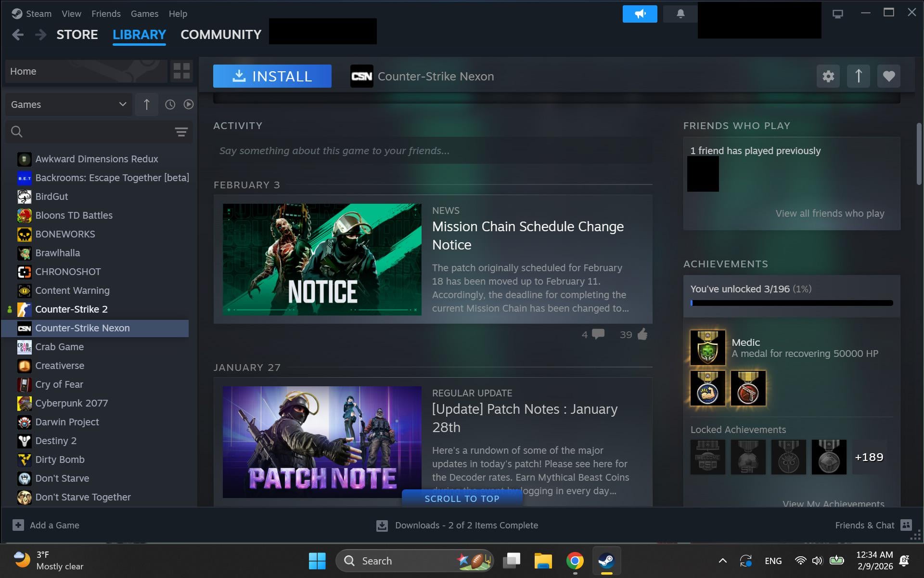Click the INSTALL button

pyautogui.click(x=272, y=76)
